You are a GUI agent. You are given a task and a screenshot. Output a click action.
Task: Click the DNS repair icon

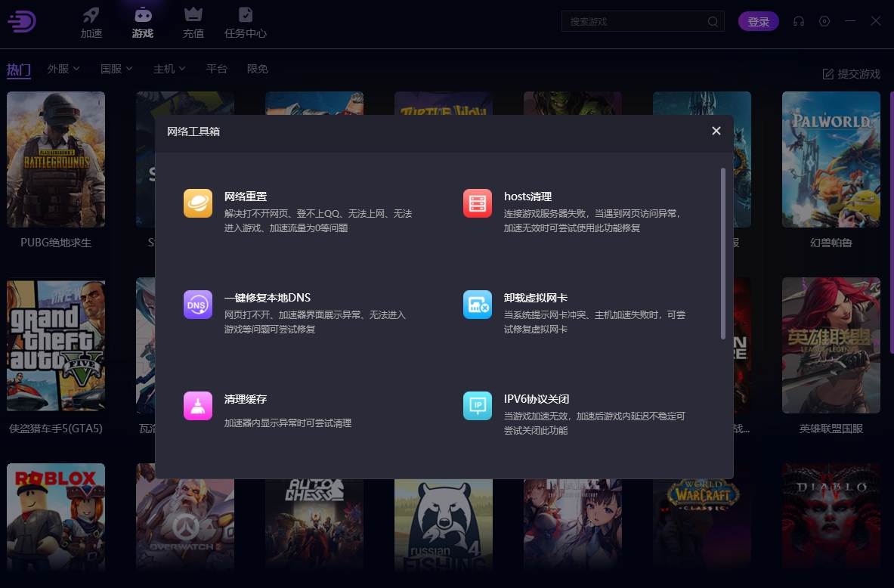tap(198, 305)
